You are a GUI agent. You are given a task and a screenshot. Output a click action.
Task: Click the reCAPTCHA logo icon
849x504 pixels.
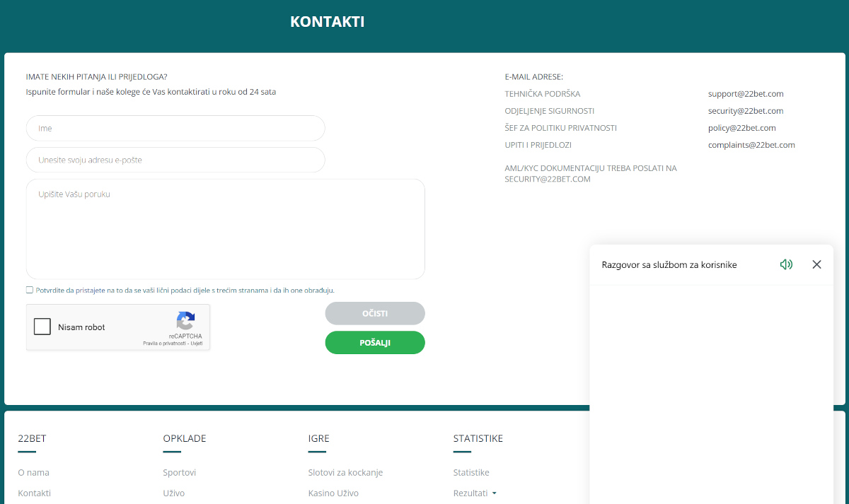tap(185, 321)
